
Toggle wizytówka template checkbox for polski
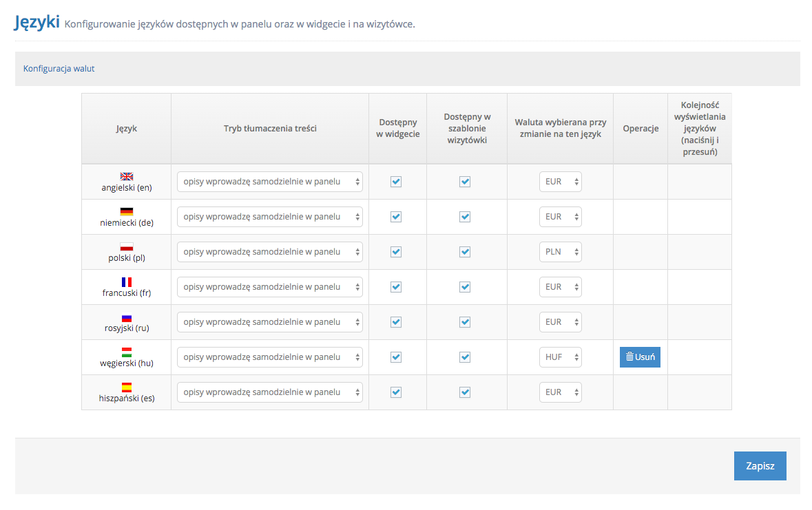pyautogui.click(x=465, y=252)
